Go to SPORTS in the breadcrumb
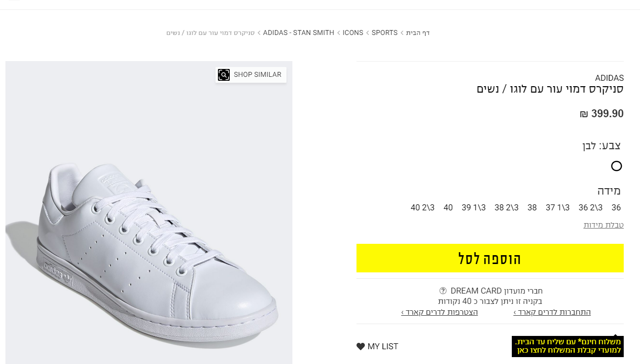 click(385, 33)
